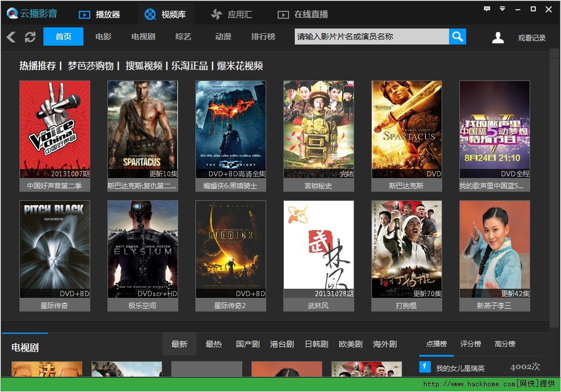The image size is (561, 392).
Task: Click the 云播影音 logo icon
Action: coord(12,14)
